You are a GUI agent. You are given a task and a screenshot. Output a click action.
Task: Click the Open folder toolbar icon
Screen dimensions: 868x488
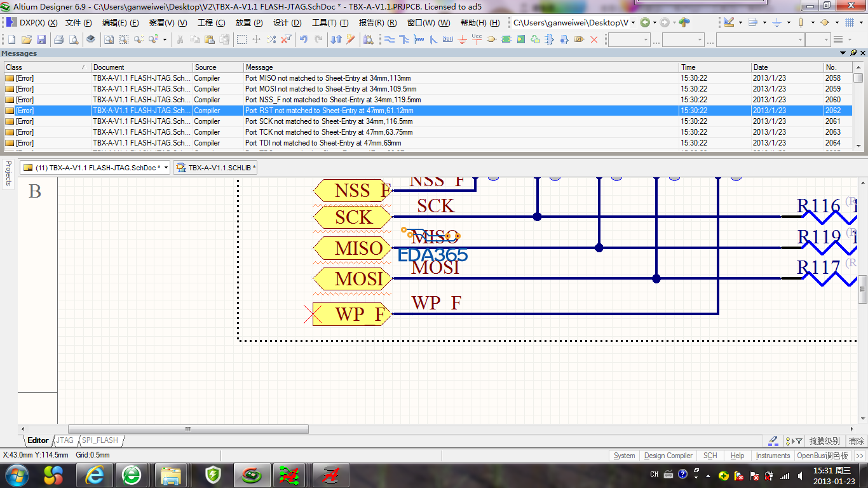pos(26,39)
